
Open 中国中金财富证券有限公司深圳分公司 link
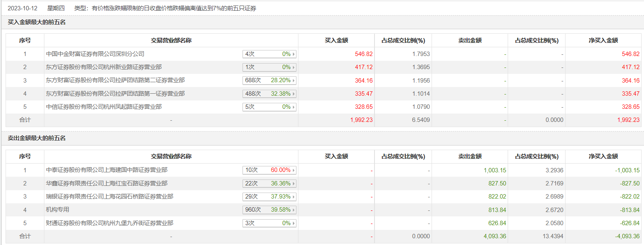point(95,54)
